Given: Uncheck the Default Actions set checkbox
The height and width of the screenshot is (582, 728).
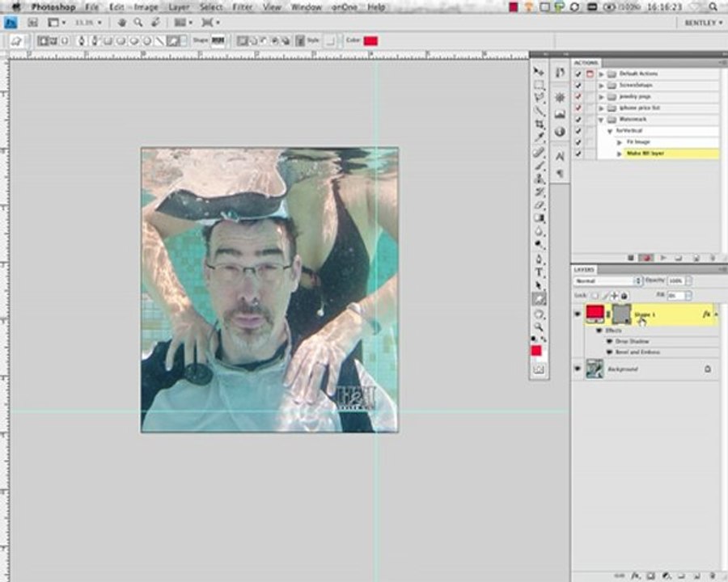Looking at the screenshot, I should (578, 74).
